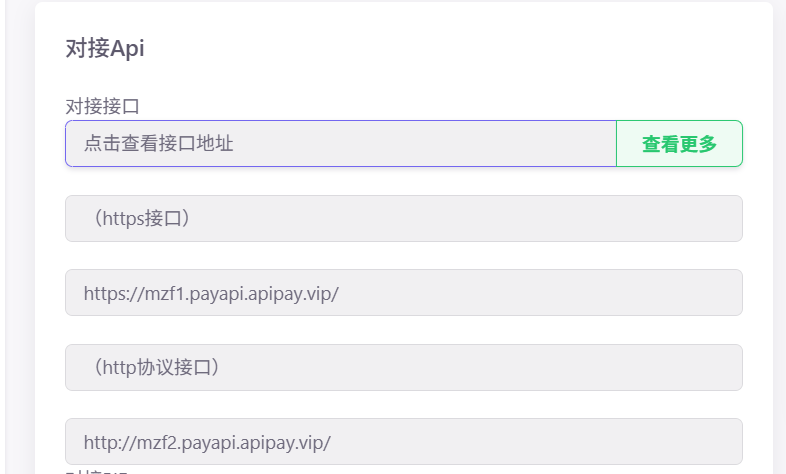Click the first gray read-only box under 对接接口

[x=403, y=218]
